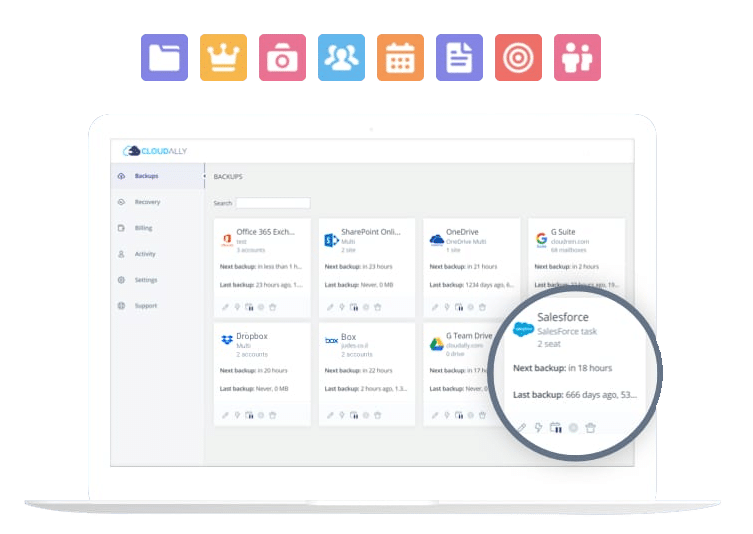Viewport: 753px width, 534px height.
Task: Click 'Next backup: in 23 hours' on SharePoint
Action: point(358,267)
